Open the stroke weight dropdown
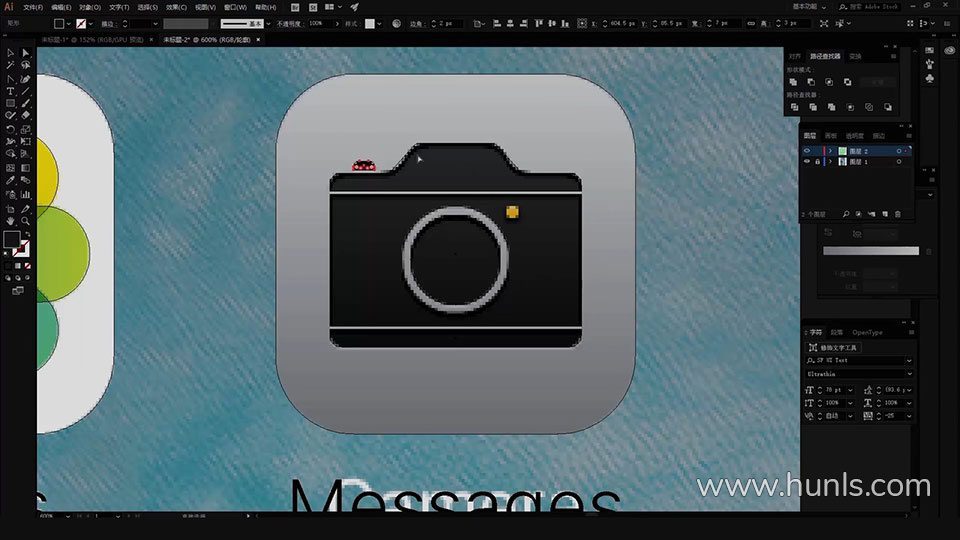Viewport: 960px width, 540px height. click(155, 23)
